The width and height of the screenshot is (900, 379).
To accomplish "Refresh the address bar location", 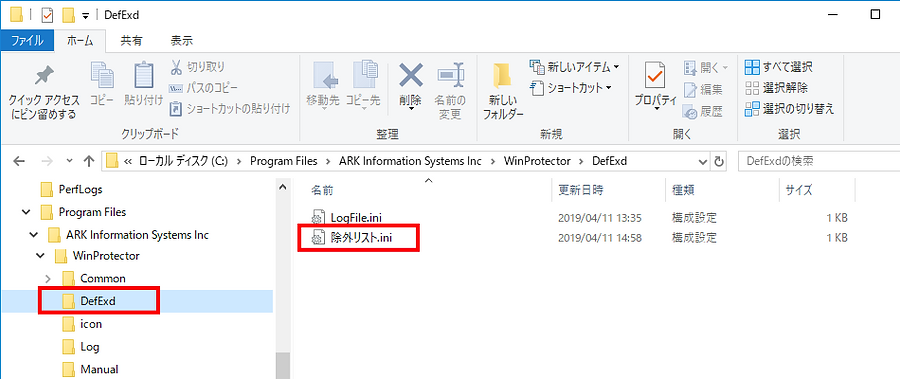I will 719,161.
